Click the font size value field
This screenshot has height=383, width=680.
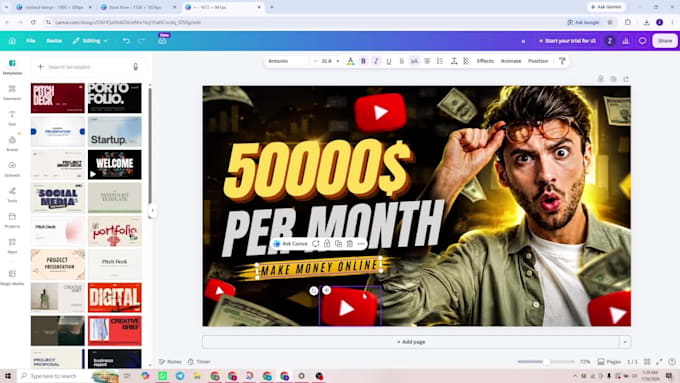[x=327, y=61]
